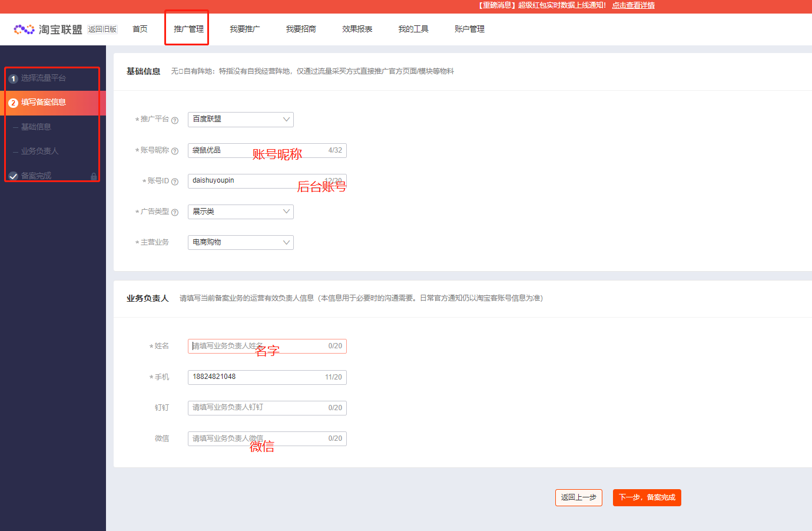Click the step 2 number icon

coord(13,103)
